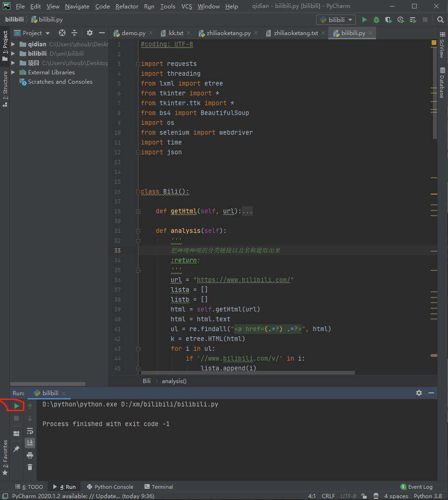The height and width of the screenshot is (500, 448).
Task: Toggle tool window bars at bottom-left corner
Action: point(5,496)
